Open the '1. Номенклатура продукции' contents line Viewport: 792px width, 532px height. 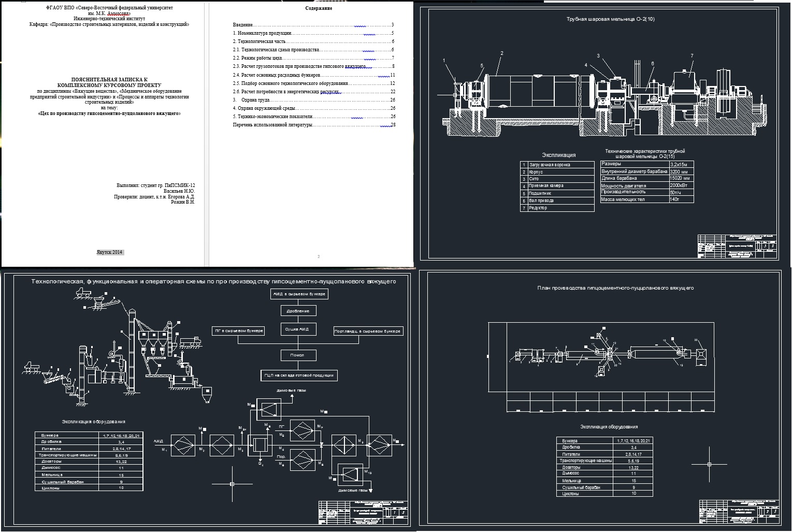pos(313,33)
